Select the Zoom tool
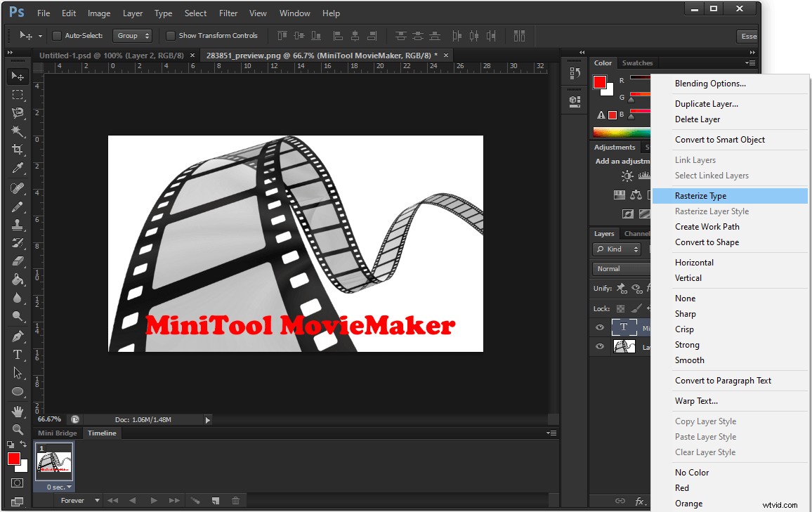The image size is (812, 512). tap(17, 430)
